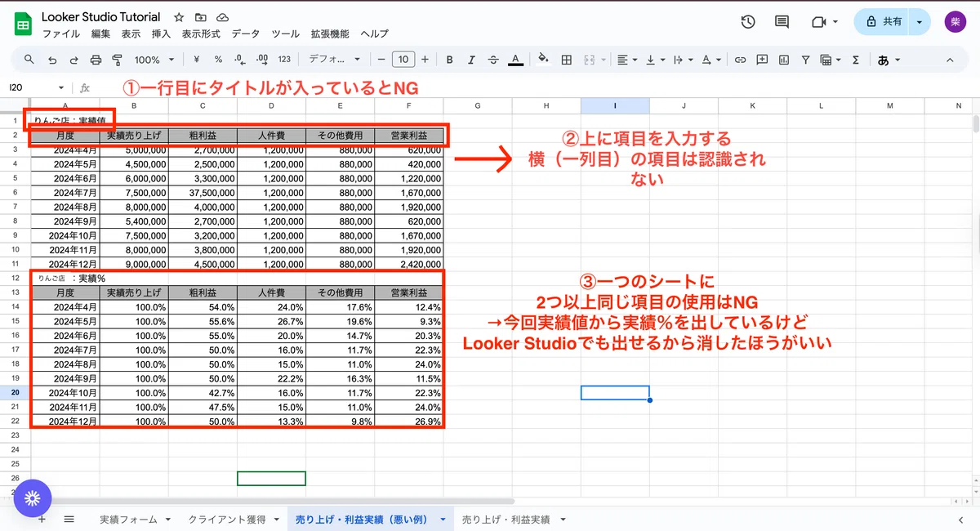Open the fill color picker

(x=544, y=60)
